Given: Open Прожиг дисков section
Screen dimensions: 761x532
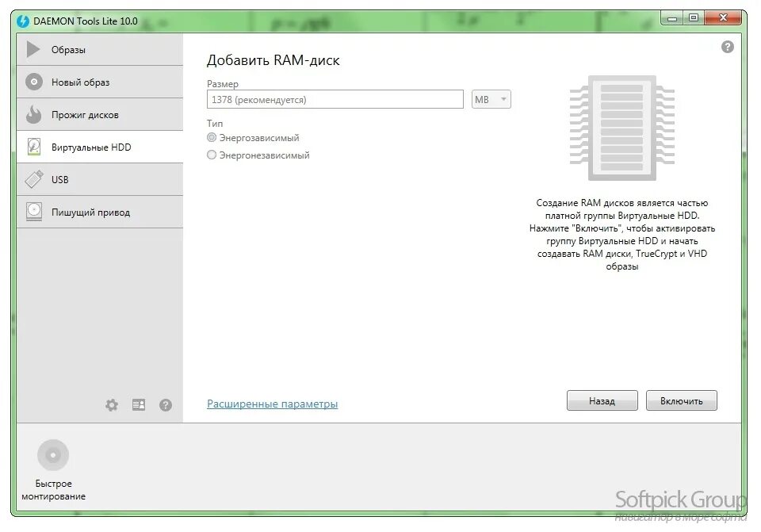Looking at the screenshot, I should (100, 114).
